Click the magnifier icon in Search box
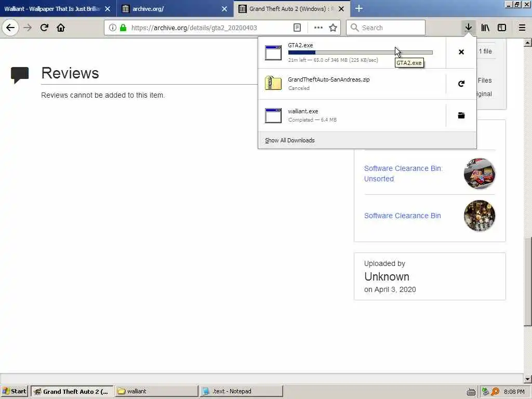Viewport: 532px width, 399px height. 354,28
